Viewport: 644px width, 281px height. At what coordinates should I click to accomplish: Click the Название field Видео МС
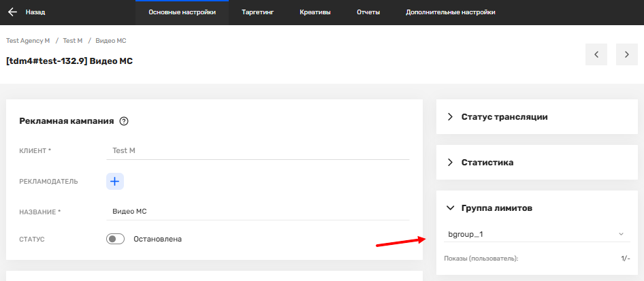pyautogui.click(x=258, y=212)
